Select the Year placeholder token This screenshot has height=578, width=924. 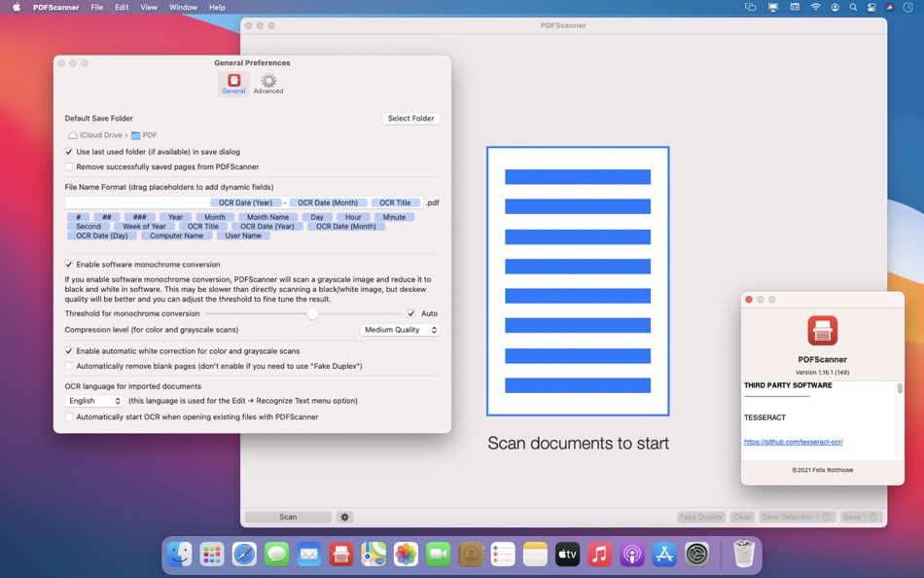[x=175, y=217]
